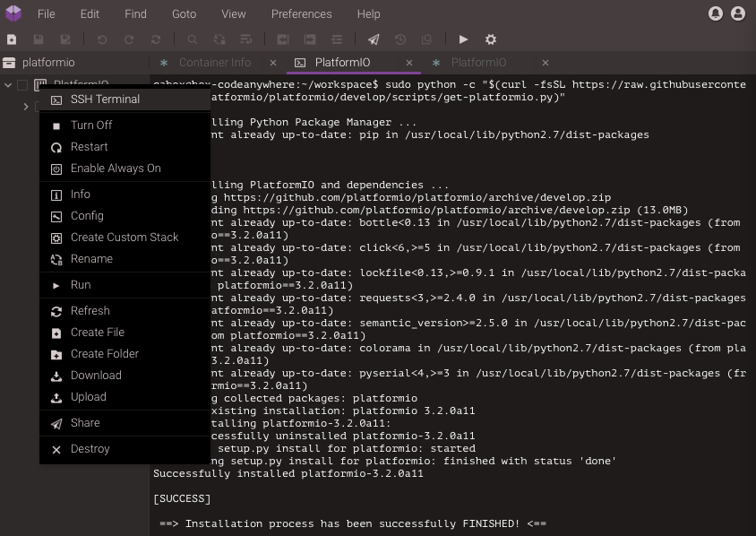This screenshot has height=536, width=756.
Task: Open Info from context menu
Action: click(125, 195)
